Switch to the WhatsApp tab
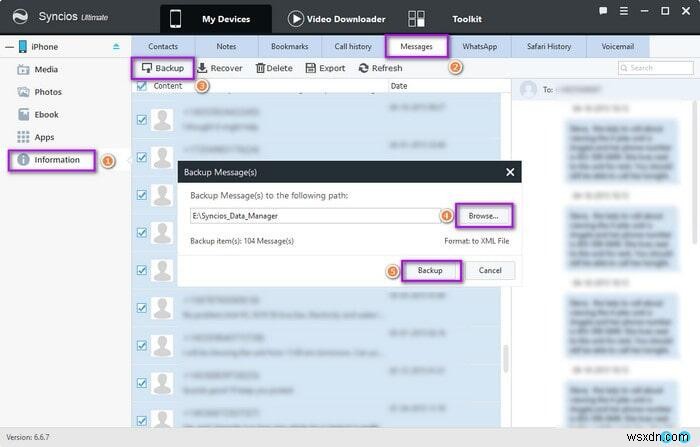The image size is (700, 447). pyautogui.click(x=479, y=46)
